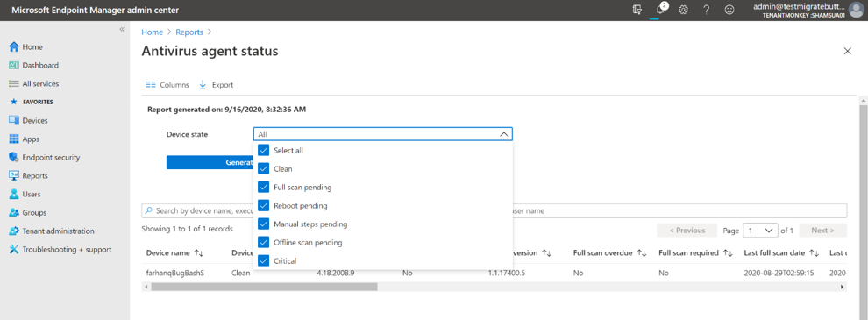This screenshot has height=320, width=868.
Task: Click the Export toolbar label
Action: click(x=223, y=85)
